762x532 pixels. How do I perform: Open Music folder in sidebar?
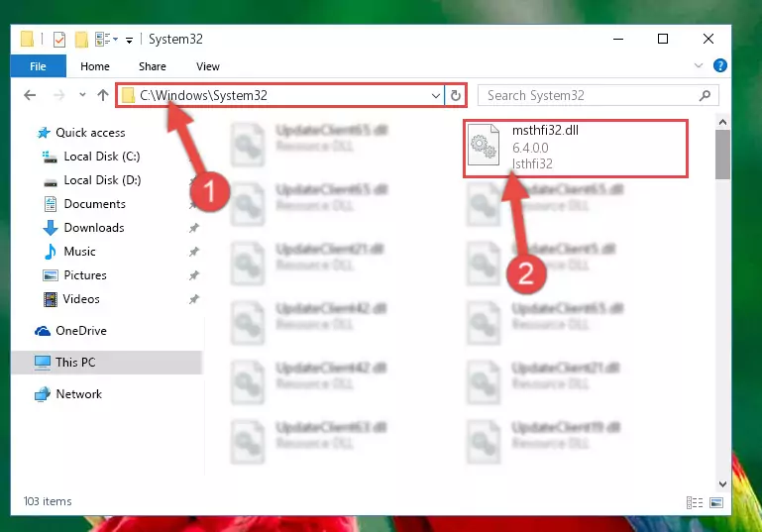pyautogui.click(x=79, y=252)
